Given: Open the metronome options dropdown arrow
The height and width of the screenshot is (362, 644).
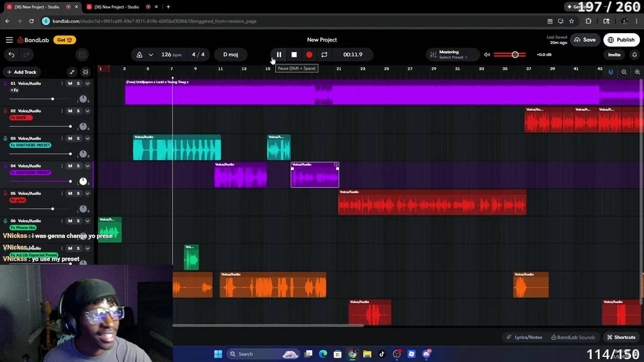Looking at the screenshot, I should (x=150, y=54).
